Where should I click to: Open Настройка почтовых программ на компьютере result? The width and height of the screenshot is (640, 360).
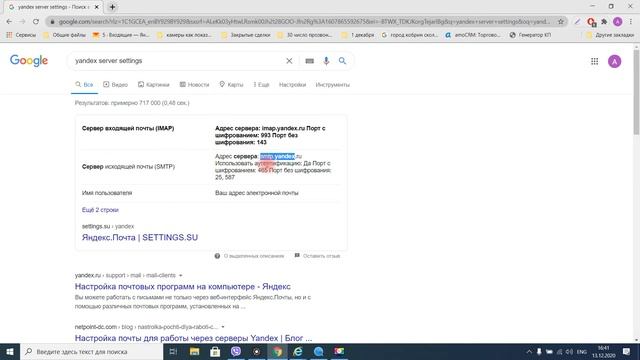pyautogui.click(x=182, y=287)
